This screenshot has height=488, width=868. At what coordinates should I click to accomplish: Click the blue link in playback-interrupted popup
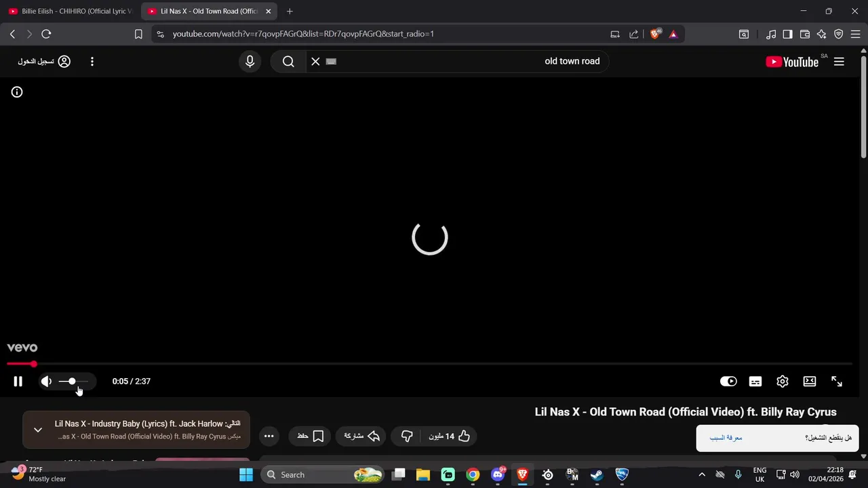click(x=726, y=438)
